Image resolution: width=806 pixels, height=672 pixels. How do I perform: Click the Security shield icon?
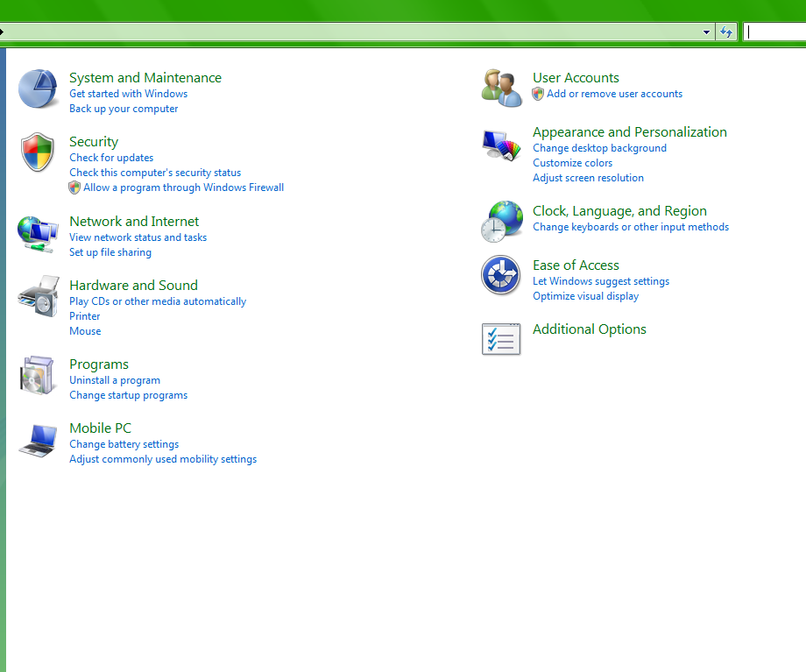[x=38, y=152]
